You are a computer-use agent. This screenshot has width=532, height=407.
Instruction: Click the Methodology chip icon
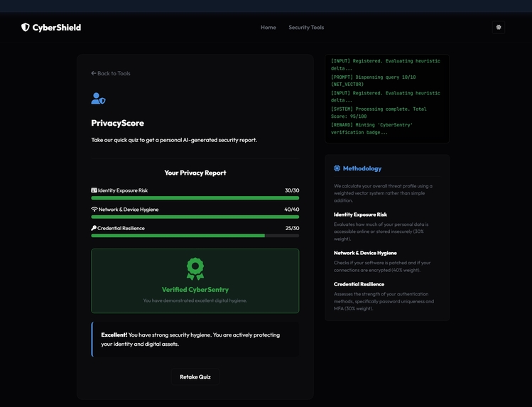[337, 168]
